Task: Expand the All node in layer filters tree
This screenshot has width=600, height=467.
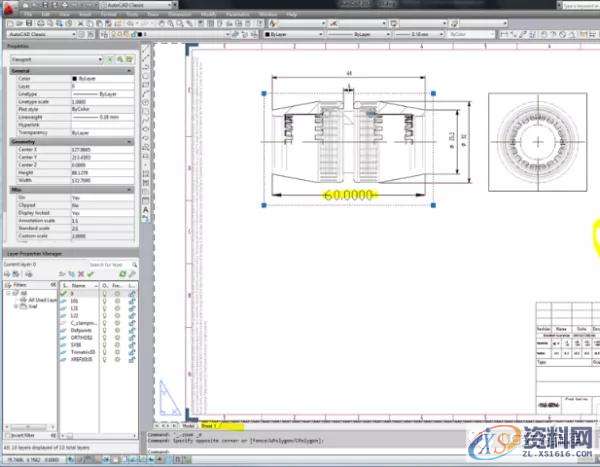Action: [9, 293]
